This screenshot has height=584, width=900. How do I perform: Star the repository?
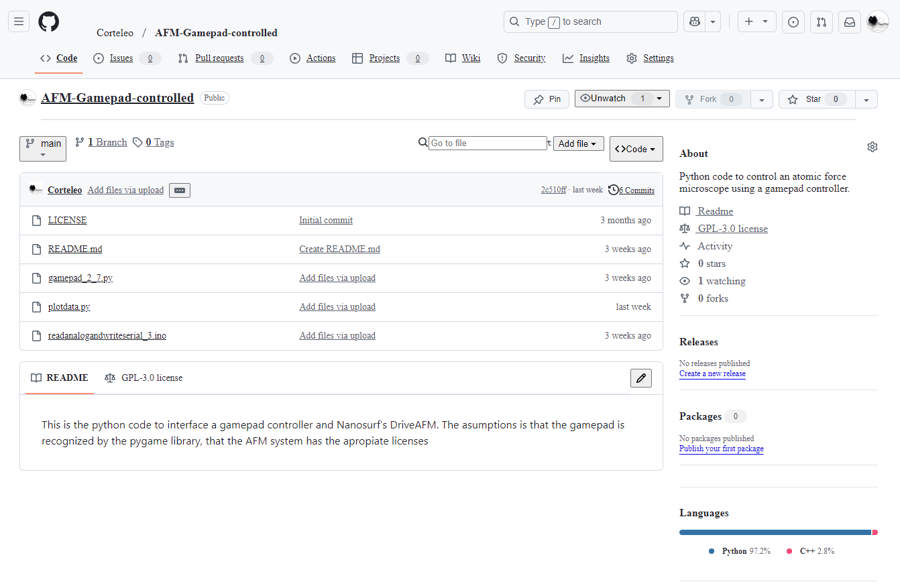[x=817, y=99]
